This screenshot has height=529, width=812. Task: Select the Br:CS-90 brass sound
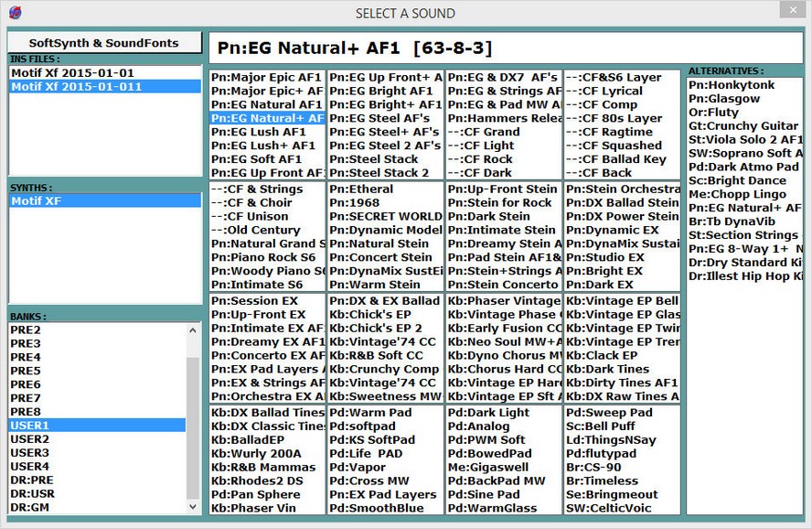tap(594, 468)
